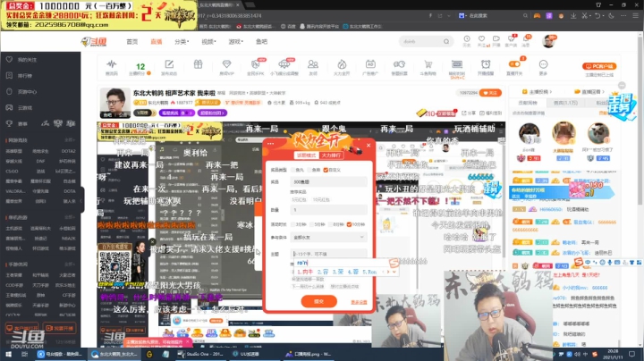The width and height of the screenshot is (644, 361).
Task: Open the diamond VIP toolbar icon
Action: point(226,64)
